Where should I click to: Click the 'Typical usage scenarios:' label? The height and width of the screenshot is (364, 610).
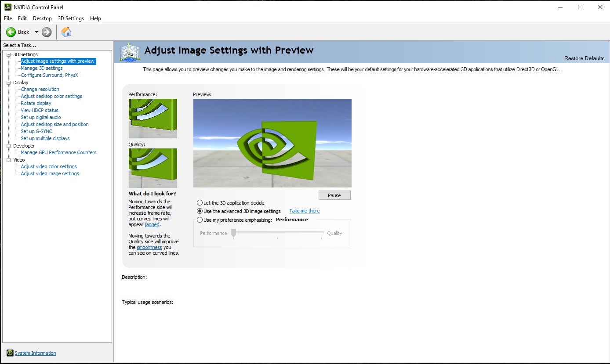pos(148,302)
